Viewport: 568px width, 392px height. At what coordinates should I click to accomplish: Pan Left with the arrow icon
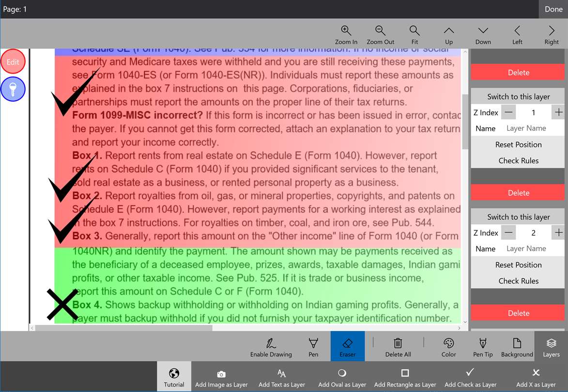(x=517, y=30)
